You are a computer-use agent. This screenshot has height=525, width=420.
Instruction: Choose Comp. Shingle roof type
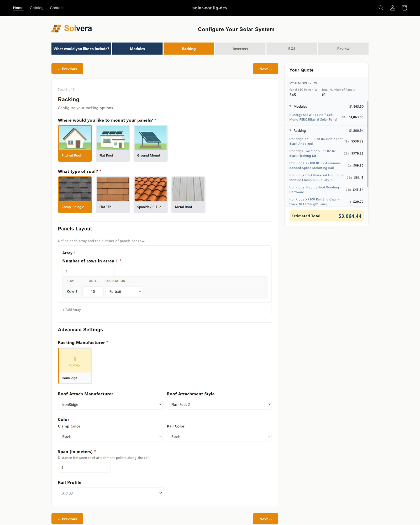point(75,195)
